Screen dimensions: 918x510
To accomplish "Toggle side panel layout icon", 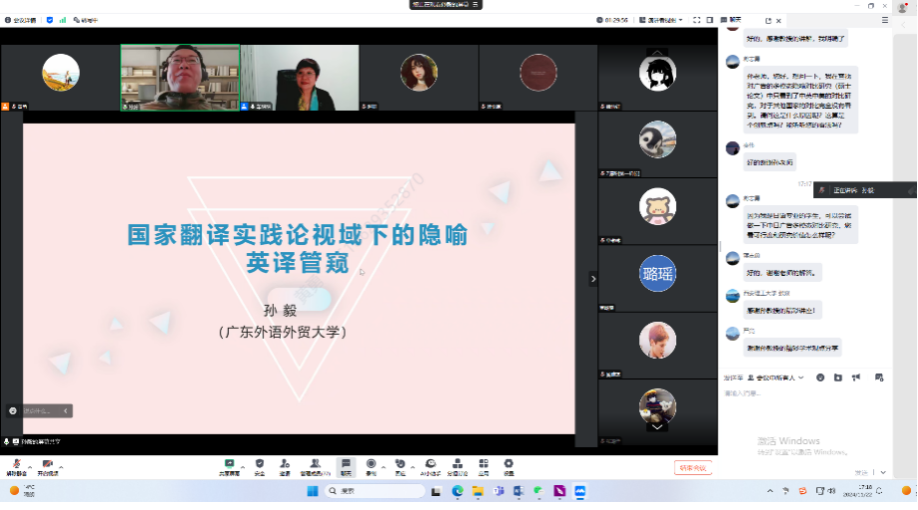I will 710,20.
